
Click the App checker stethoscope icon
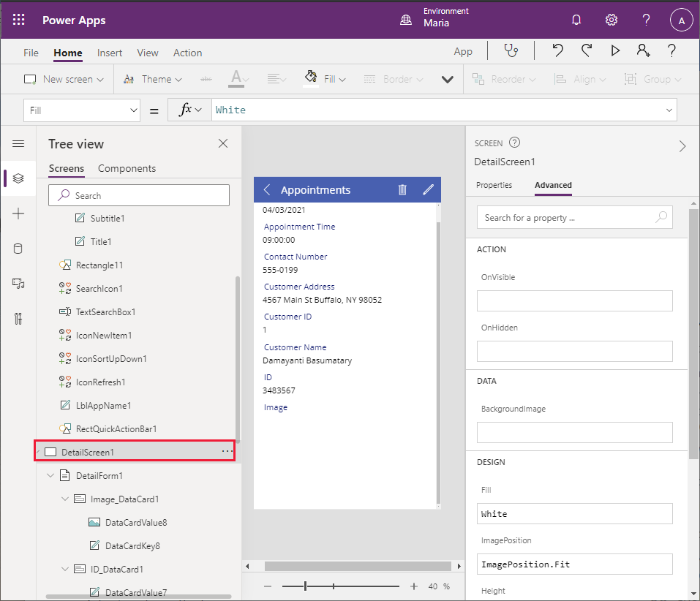point(511,50)
